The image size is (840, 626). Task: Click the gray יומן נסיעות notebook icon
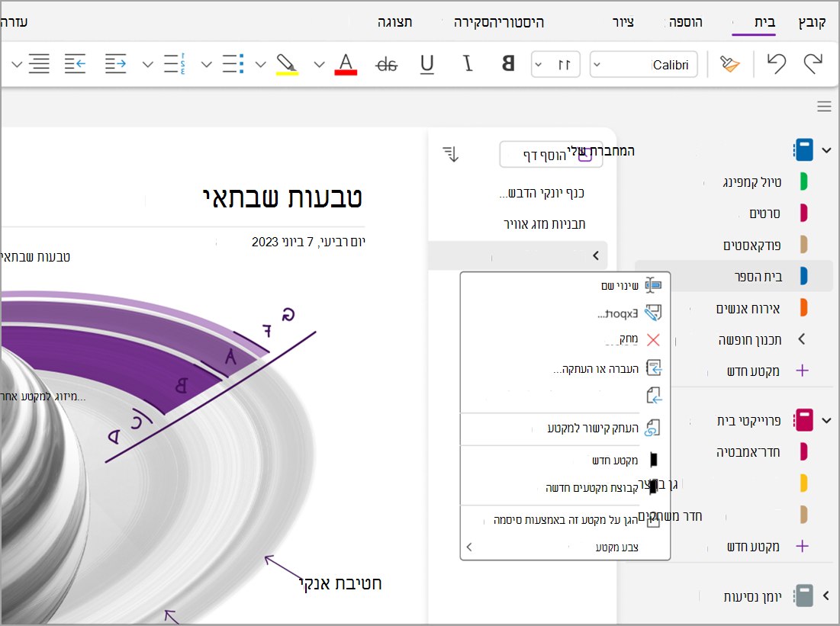803,596
